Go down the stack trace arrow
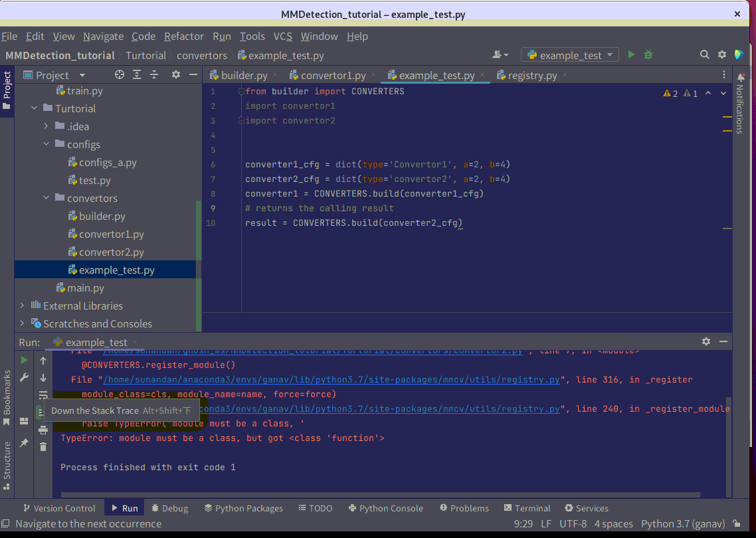This screenshot has height=538, width=756. (43, 377)
